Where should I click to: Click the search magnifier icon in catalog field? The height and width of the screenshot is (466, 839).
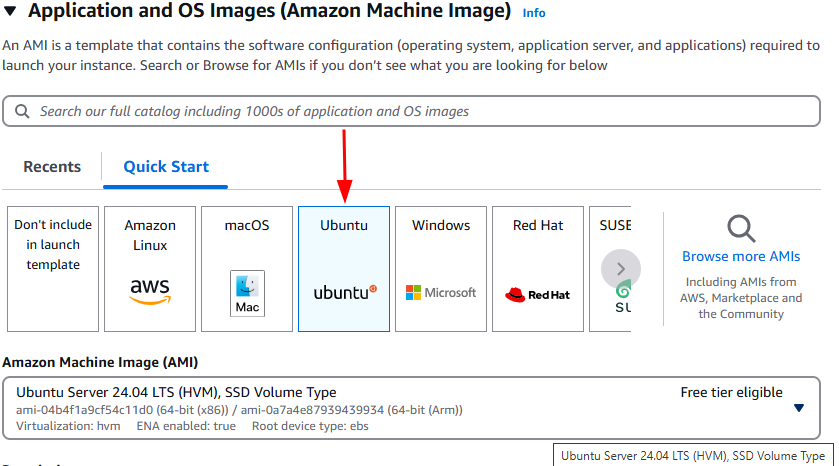[23, 112]
